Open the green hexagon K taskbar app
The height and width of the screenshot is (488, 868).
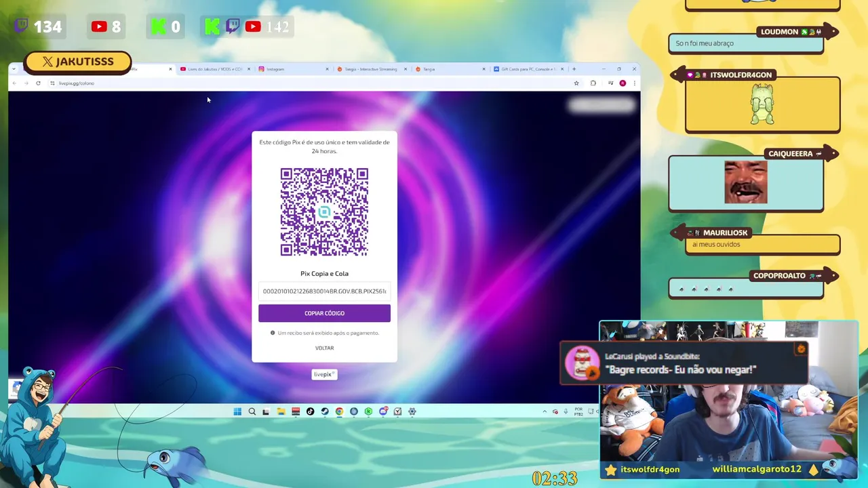[x=368, y=411]
